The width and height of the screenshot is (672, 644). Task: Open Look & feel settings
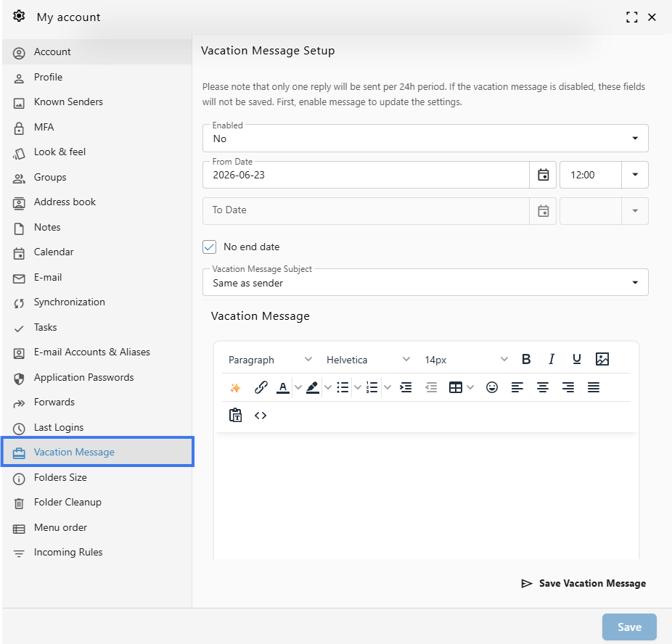pyautogui.click(x=97, y=152)
